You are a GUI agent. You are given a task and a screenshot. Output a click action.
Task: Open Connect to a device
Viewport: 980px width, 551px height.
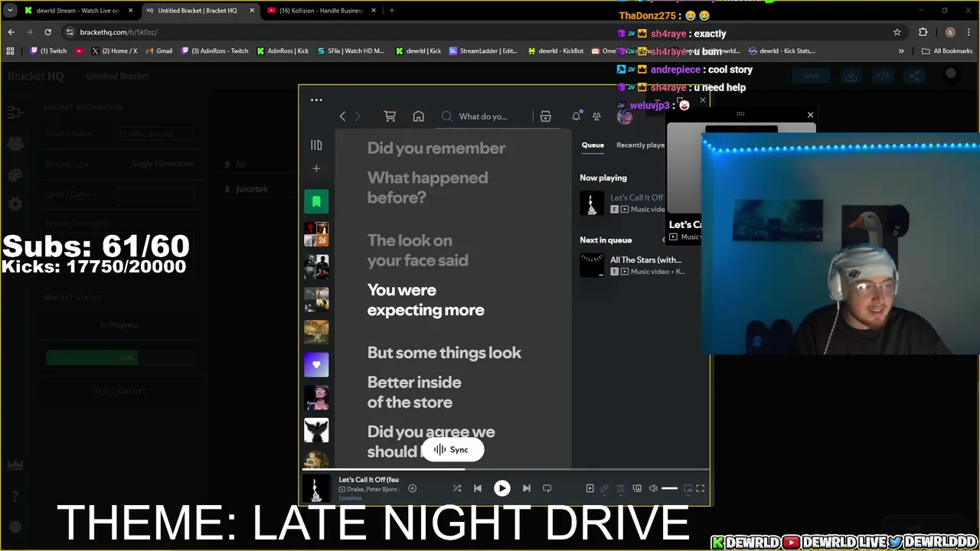(x=637, y=488)
